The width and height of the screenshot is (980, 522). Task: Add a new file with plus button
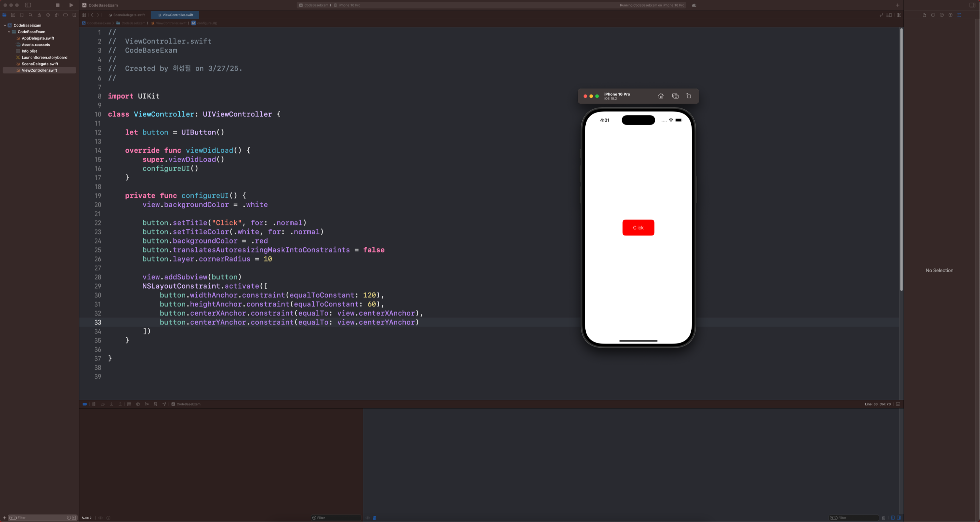point(5,518)
